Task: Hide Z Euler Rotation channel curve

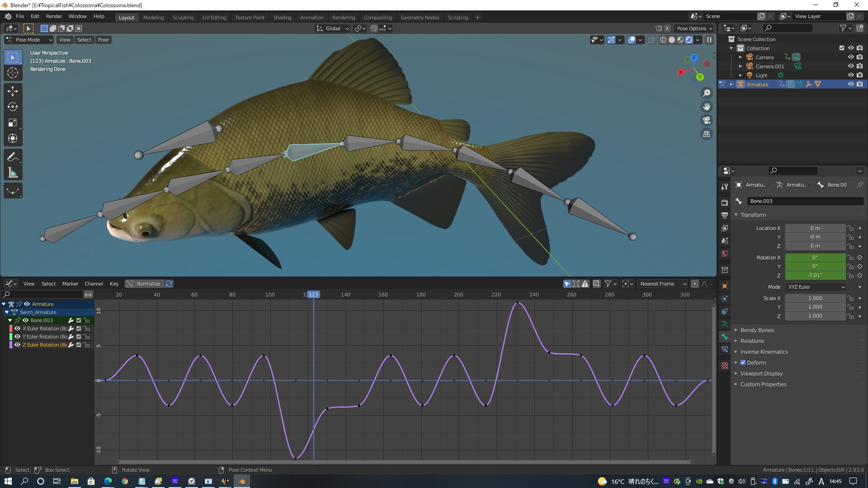Action: 18,345
